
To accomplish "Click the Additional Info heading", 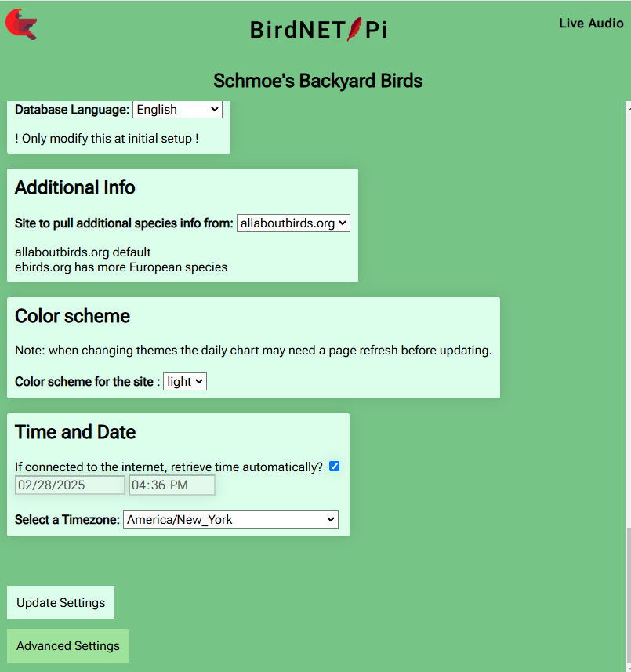I will [x=75, y=187].
